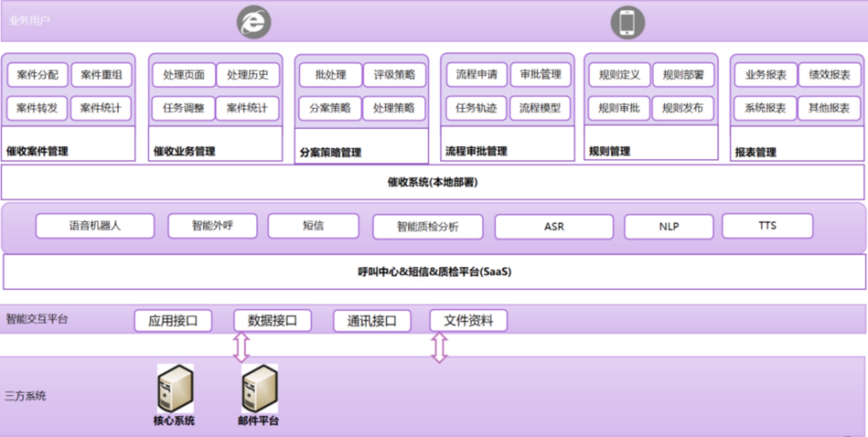Click the mobile phone icon
868x437 pixels.
[x=627, y=22]
